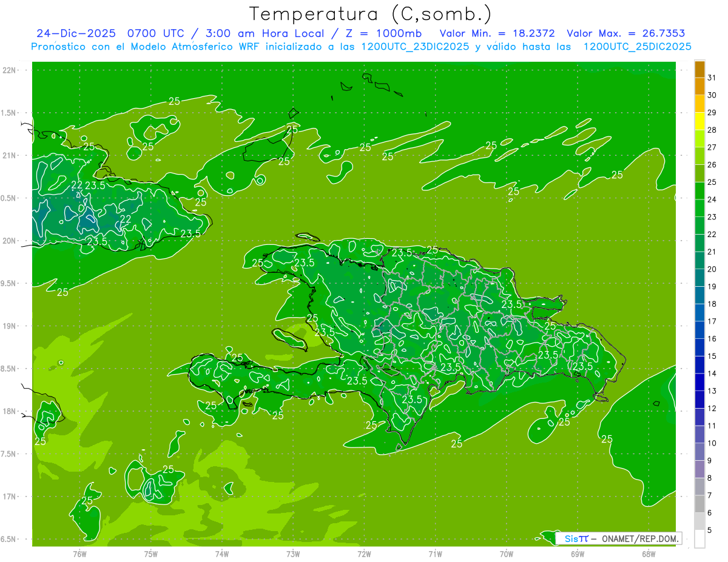
Task: Click the "Temperatura (C,somb.)" map title
Action: (x=371, y=13)
